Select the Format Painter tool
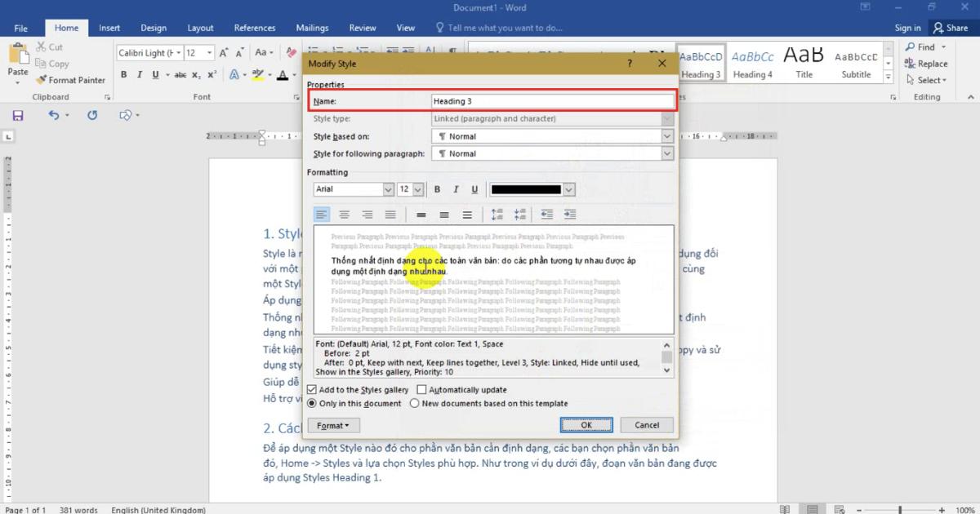 click(x=69, y=80)
